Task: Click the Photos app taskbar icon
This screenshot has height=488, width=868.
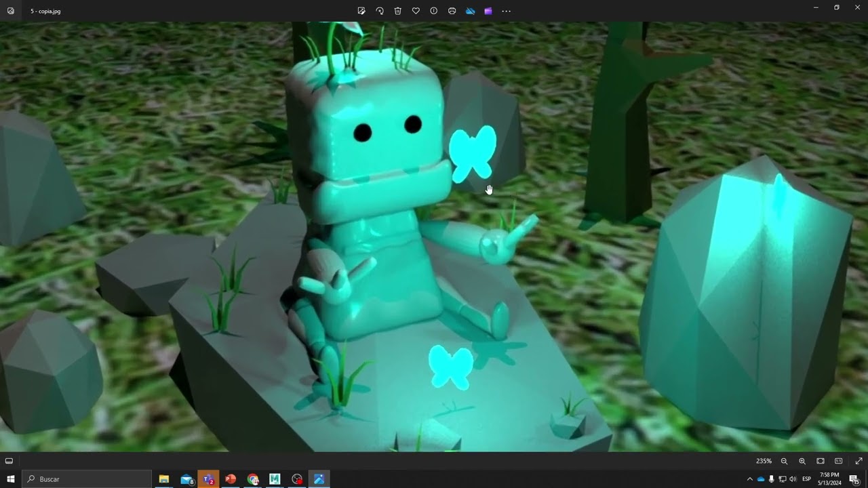Action: [319, 479]
